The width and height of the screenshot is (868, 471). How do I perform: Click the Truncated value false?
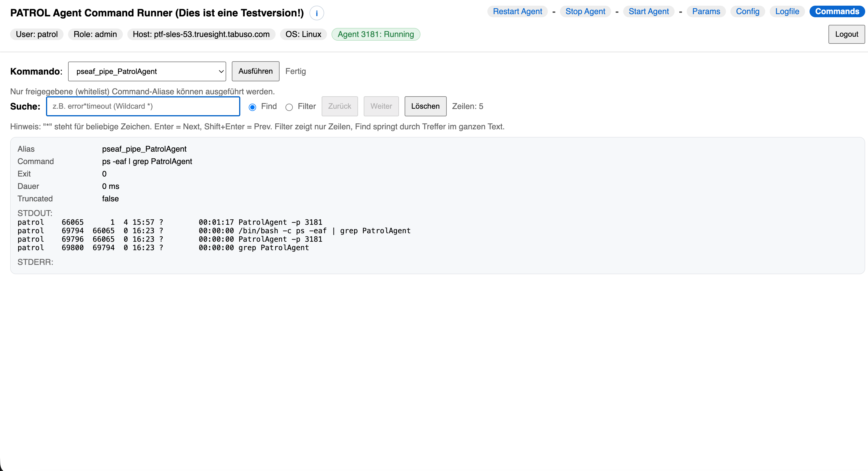[110, 199]
